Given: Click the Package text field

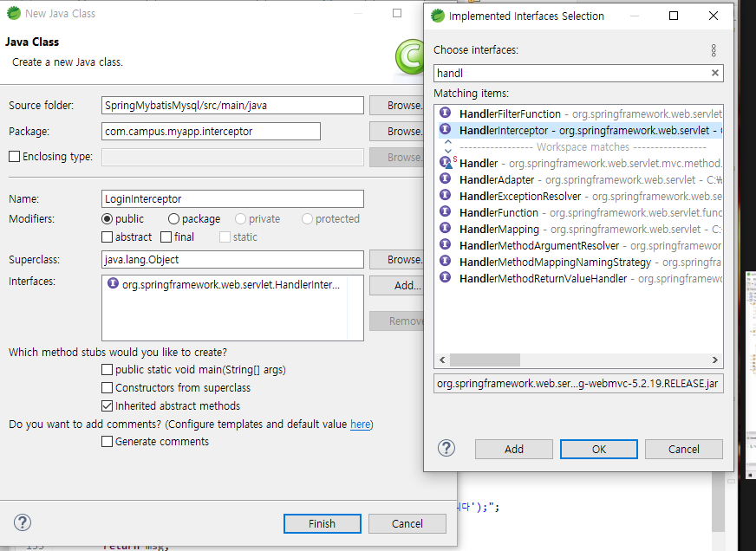Looking at the screenshot, I should pyautogui.click(x=211, y=131).
